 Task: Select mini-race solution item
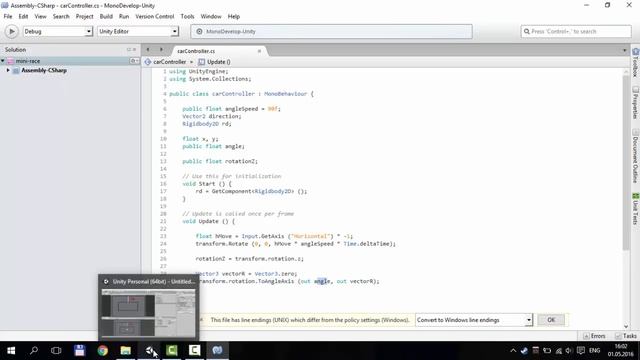click(x=28, y=61)
